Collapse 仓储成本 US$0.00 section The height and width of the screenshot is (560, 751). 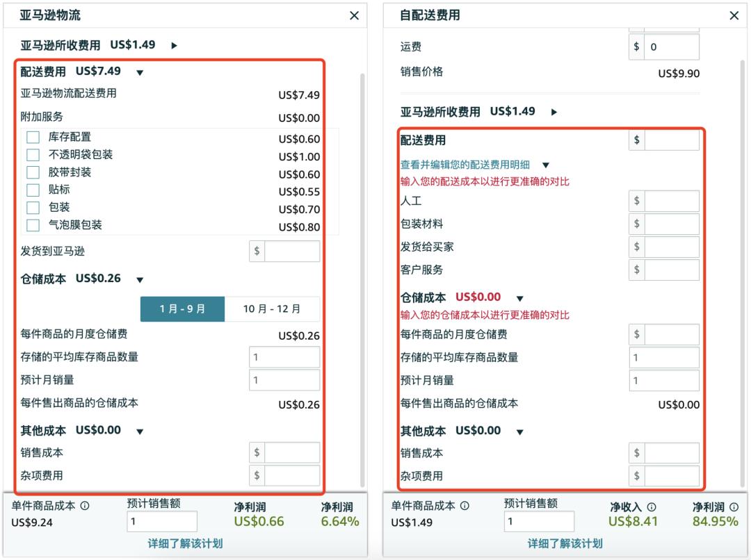point(520,299)
